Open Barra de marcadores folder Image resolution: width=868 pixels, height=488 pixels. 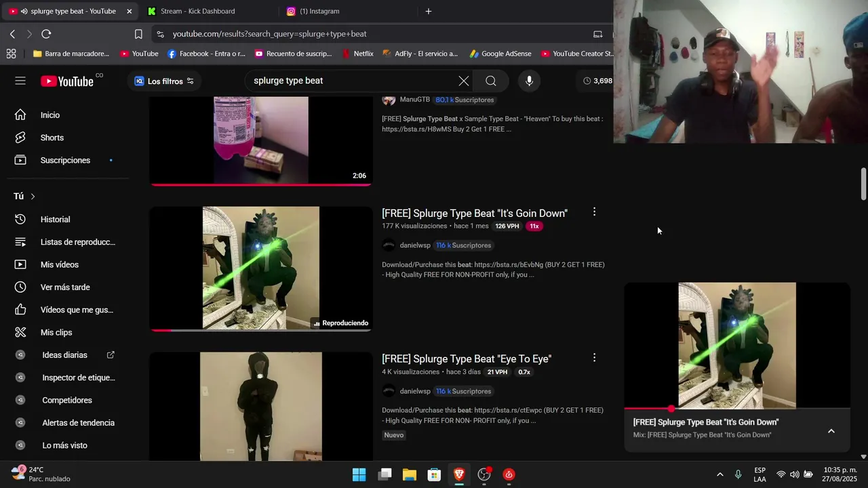tap(71, 54)
